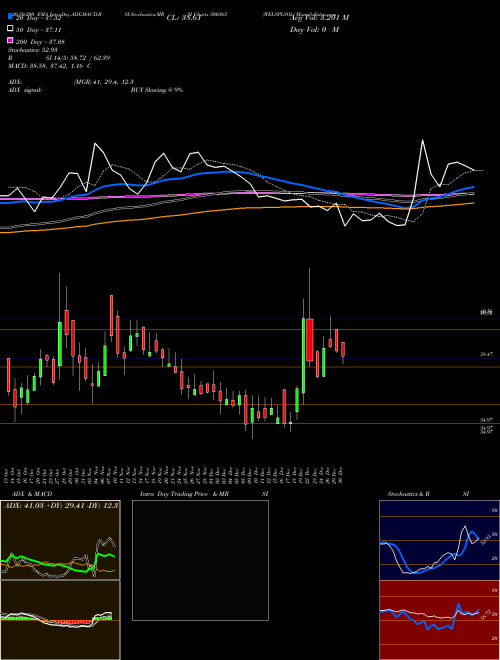
Task: Click the '200 Day - 37.08' legend text
Action: [40, 42]
